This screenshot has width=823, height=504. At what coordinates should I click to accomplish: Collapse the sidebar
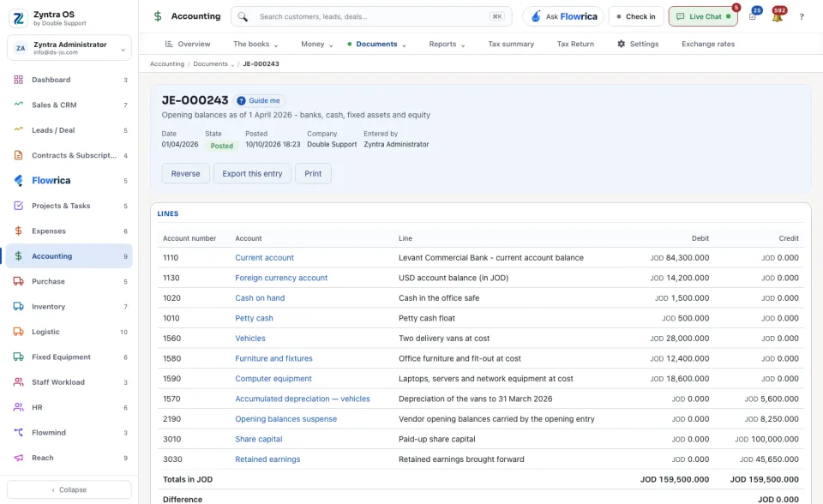click(x=69, y=489)
